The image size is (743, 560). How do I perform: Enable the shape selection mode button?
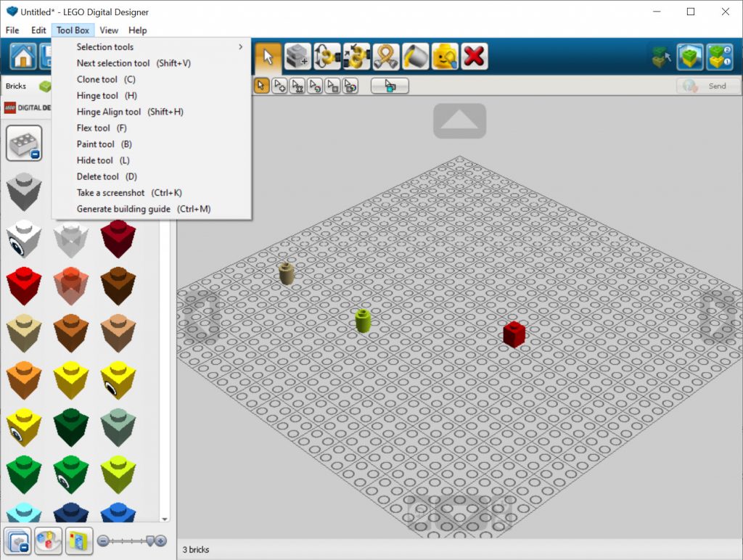(x=333, y=86)
